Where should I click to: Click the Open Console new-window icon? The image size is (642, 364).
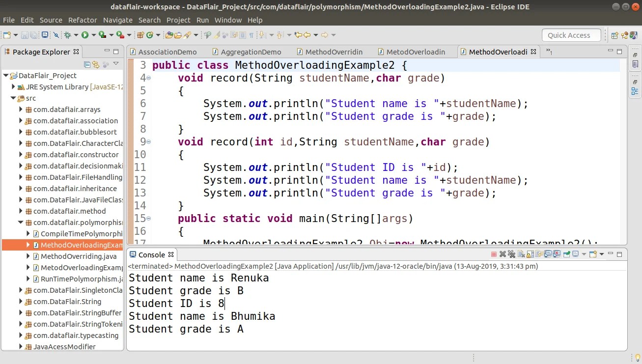click(x=593, y=254)
